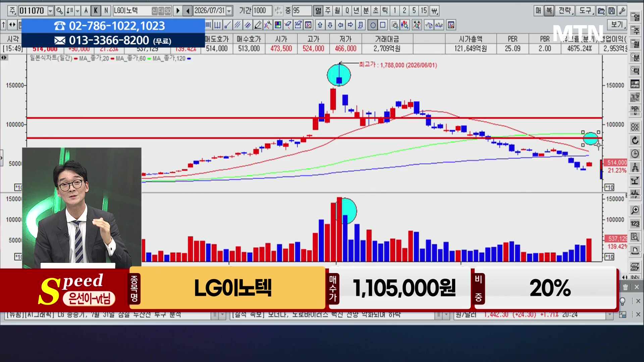Click the candlestick search tool icon
Viewport: 644px width, 362px height.
[405, 25]
